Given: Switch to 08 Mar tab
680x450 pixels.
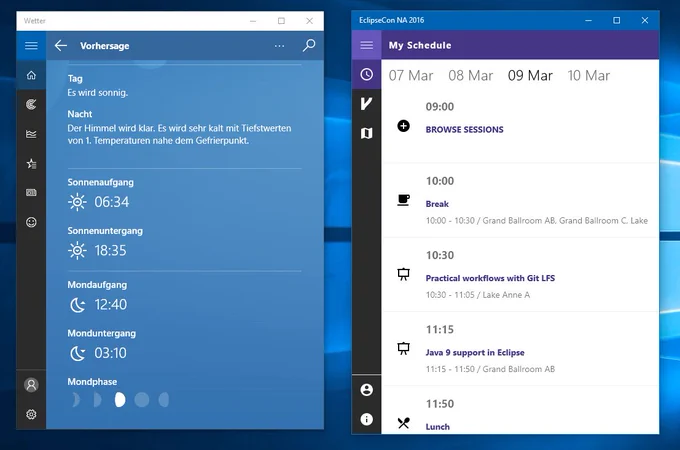Looking at the screenshot, I should coord(471,75).
